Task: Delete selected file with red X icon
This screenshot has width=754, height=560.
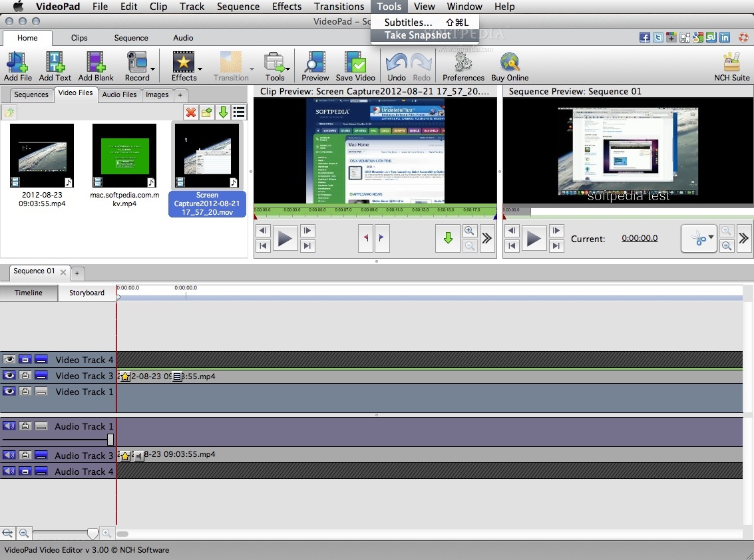Action: tap(191, 112)
